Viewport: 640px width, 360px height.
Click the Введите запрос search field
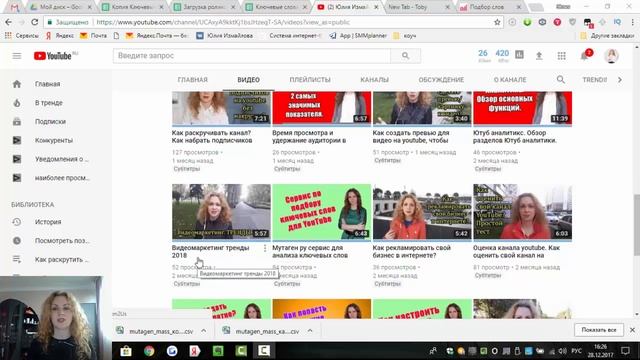251,56
